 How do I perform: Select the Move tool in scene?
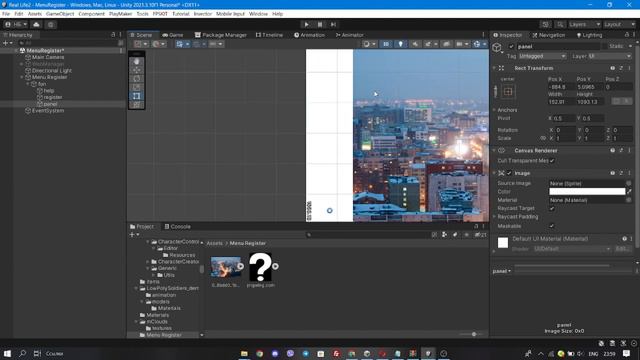(137, 70)
